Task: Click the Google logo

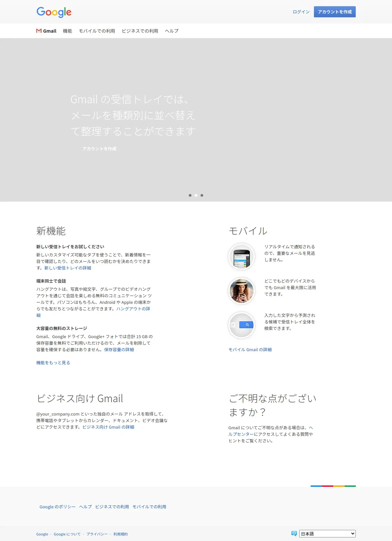Action: (x=54, y=12)
